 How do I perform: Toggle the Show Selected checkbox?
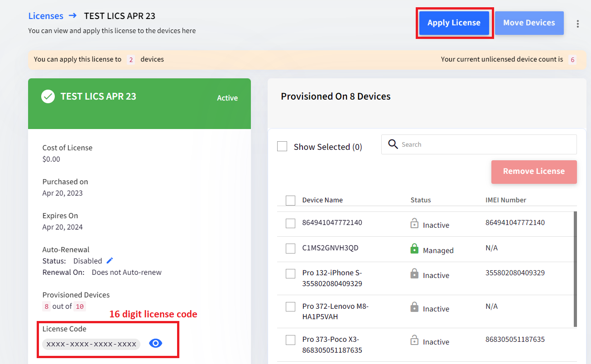[282, 146]
